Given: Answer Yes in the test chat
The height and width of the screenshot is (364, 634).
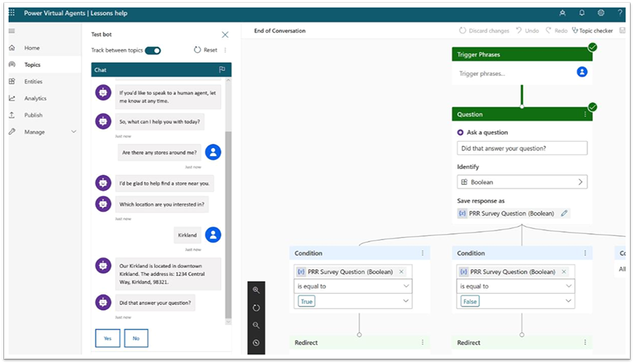Looking at the screenshot, I should pos(107,338).
